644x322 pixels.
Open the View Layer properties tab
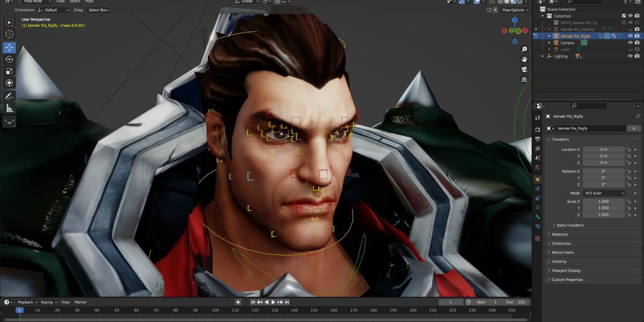tap(538, 149)
